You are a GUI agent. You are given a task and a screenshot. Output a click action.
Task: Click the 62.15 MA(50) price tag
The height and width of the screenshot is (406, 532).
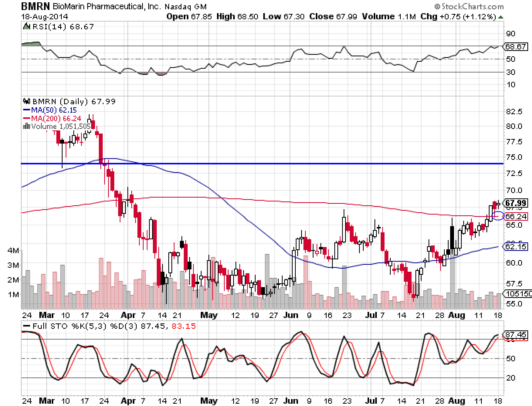click(x=515, y=246)
